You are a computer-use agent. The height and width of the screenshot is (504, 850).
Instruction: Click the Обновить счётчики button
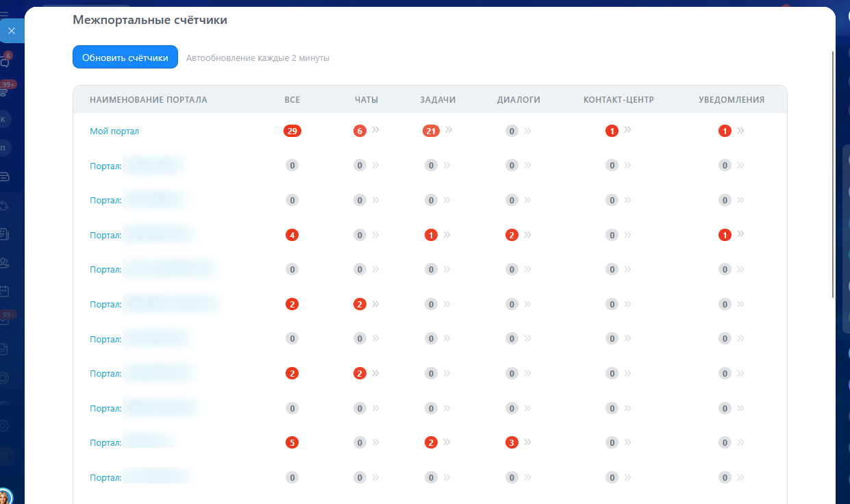(x=125, y=58)
